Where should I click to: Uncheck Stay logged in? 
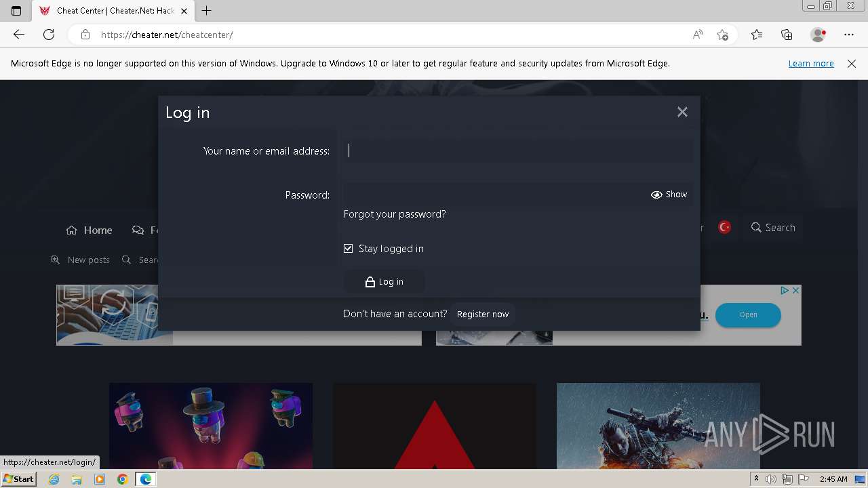click(x=349, y=249)
